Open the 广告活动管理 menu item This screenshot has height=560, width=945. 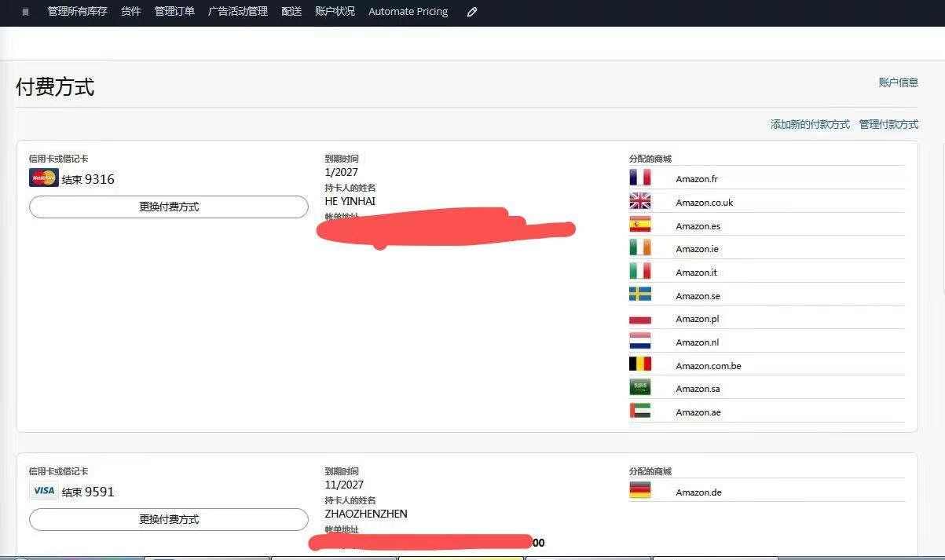tap(238, 12)
